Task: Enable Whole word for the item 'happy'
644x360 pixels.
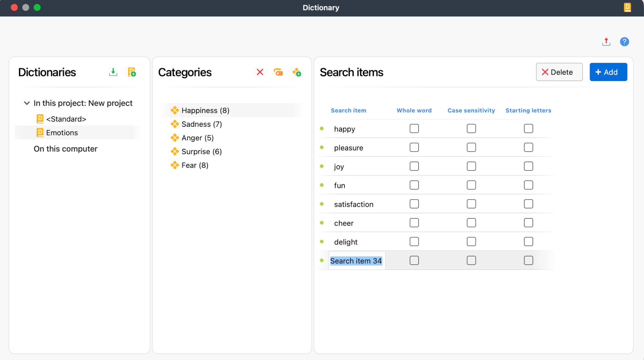Action: pyautogui.click(x=414, y=128)
